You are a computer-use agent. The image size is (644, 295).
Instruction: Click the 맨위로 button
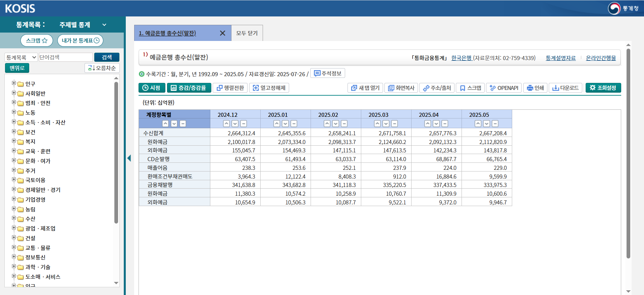click(17, 68)
